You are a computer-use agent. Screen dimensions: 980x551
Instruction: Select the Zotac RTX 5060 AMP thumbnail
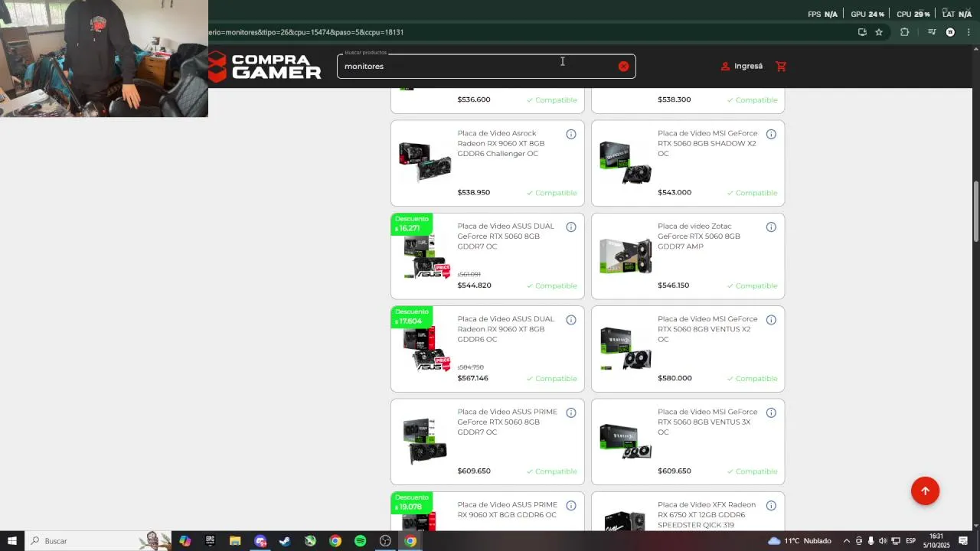click(x=626, y=256)
